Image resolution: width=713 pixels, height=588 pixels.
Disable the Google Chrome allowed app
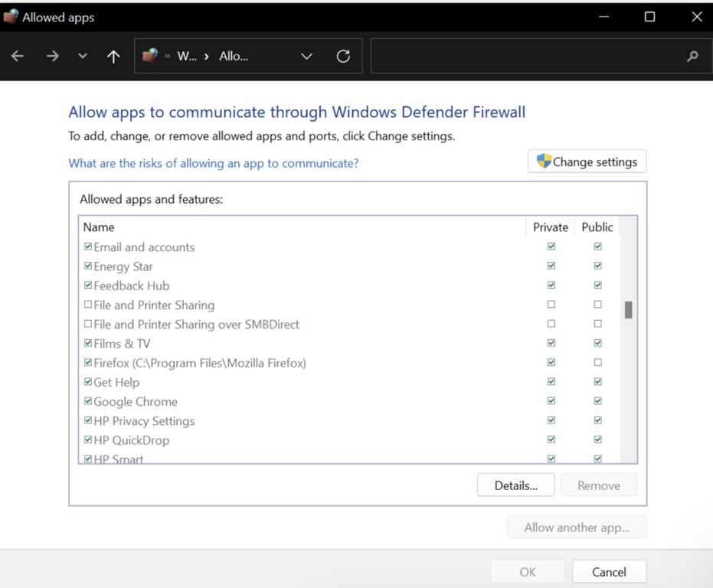pyautogui.click(x=87, y=400)
